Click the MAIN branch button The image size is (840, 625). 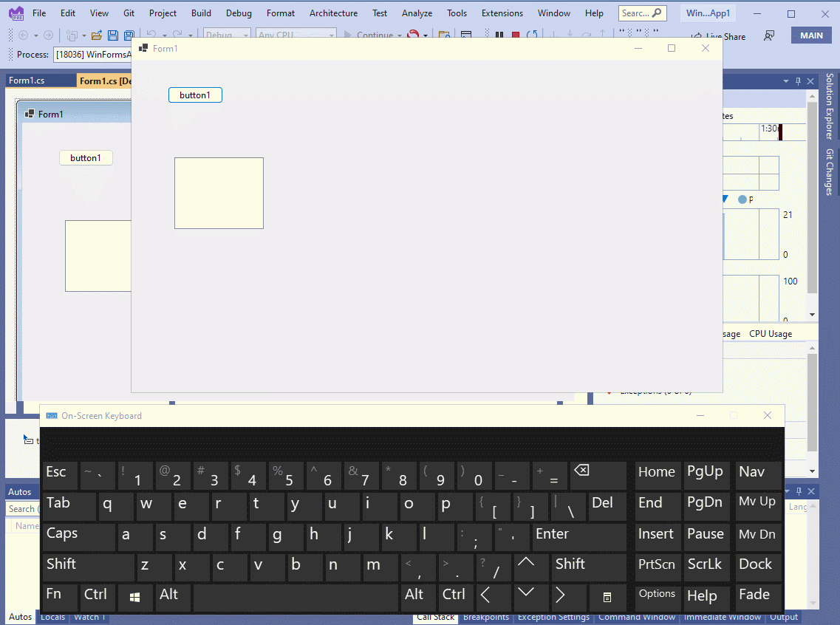click(811, 34)
